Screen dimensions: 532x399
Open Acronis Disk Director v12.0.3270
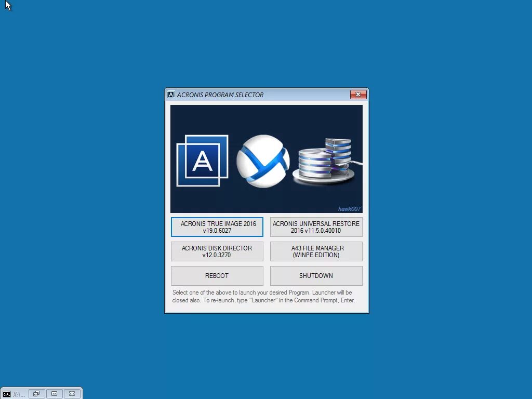pyautogui.click(x=217, y=251)
